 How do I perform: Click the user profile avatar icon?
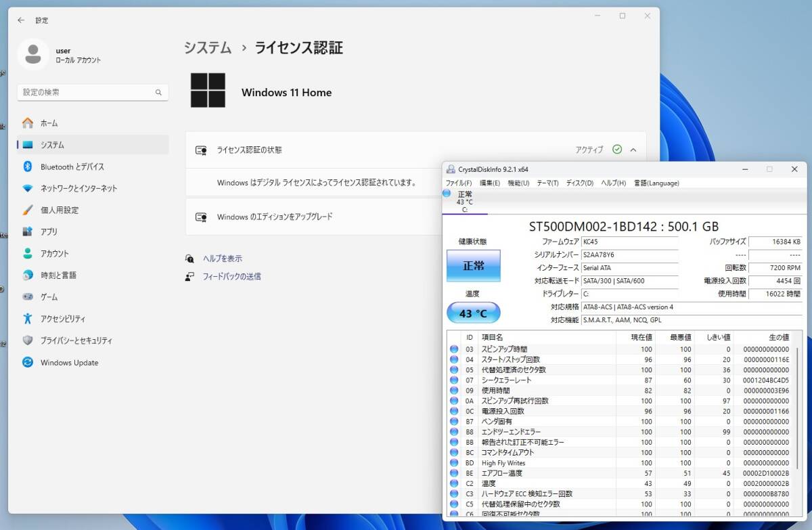point(32,55)
